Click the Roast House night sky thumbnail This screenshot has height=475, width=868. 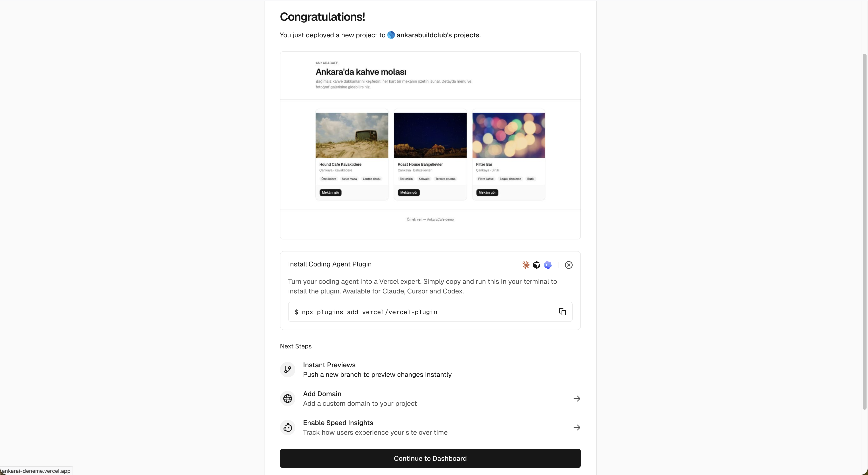pyautogui.click(x=430, y=135)
